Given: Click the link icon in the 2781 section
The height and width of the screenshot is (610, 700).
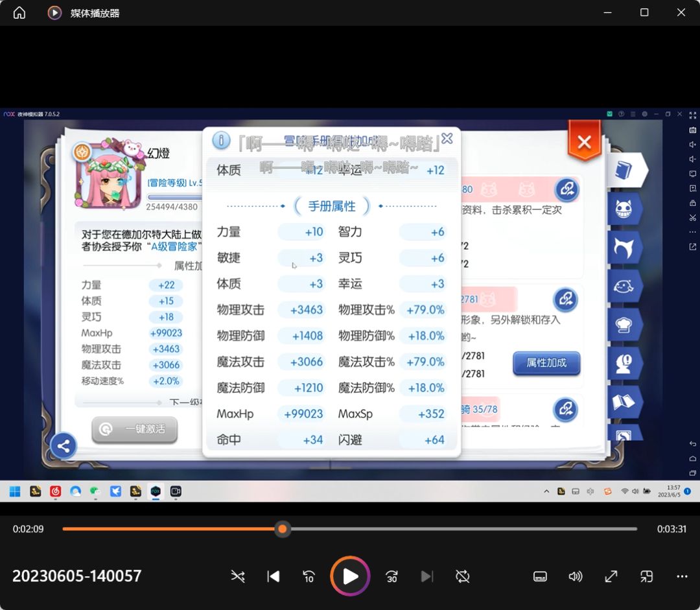Looking at the screenshot, I should coord(566,299).
